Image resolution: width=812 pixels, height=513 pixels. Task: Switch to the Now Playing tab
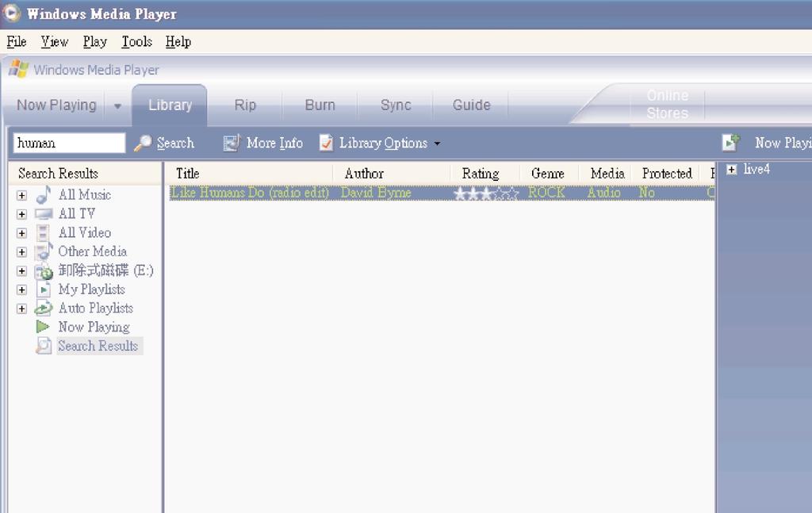coord(56,105)
